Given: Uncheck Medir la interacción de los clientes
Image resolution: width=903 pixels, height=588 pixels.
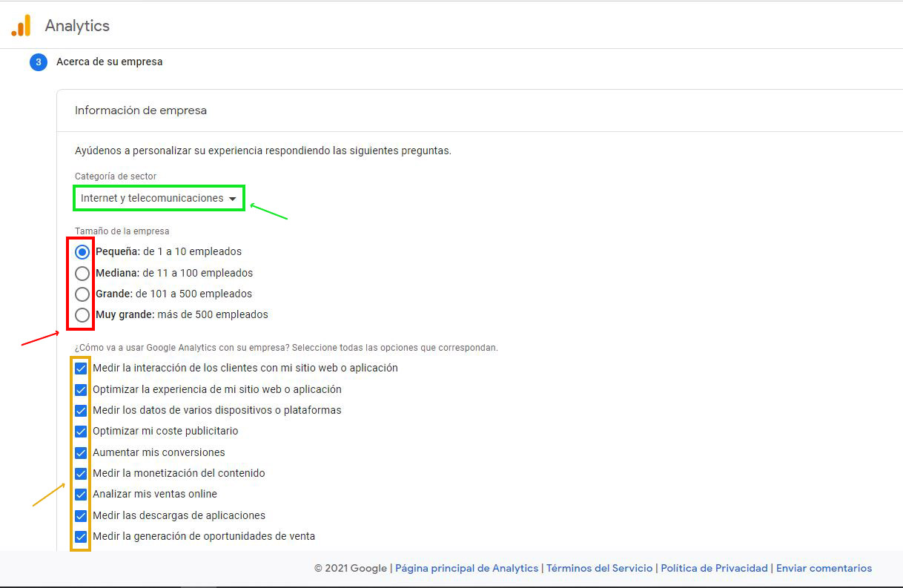Looking at the screenshot, I should click(81, 369).
